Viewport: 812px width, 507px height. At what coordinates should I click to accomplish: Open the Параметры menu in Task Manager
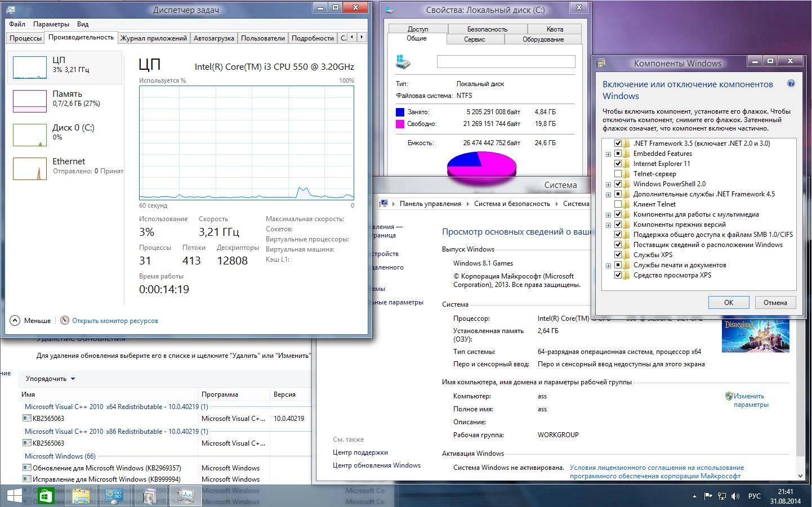pyautogui.click(x=51, y=24)
